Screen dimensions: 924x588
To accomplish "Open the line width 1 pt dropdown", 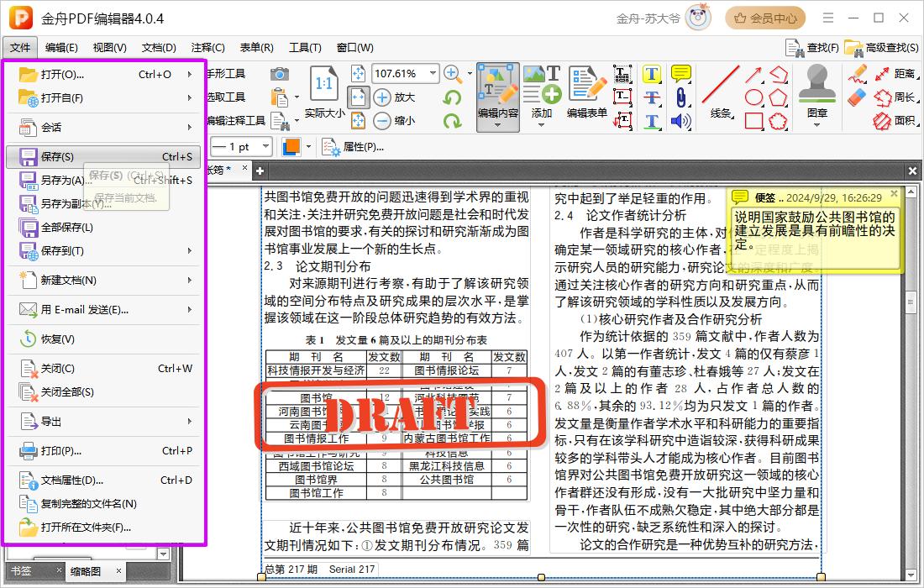I will [x=266, y=147].
